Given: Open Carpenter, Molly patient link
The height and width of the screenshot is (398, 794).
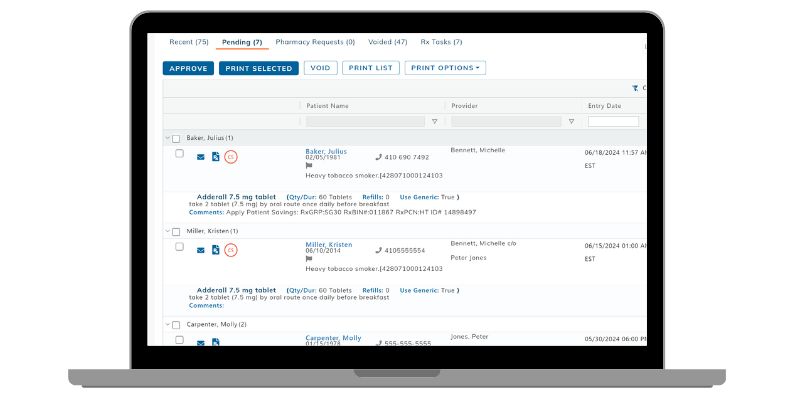Looking at the screenshot, I should (333, 337).
